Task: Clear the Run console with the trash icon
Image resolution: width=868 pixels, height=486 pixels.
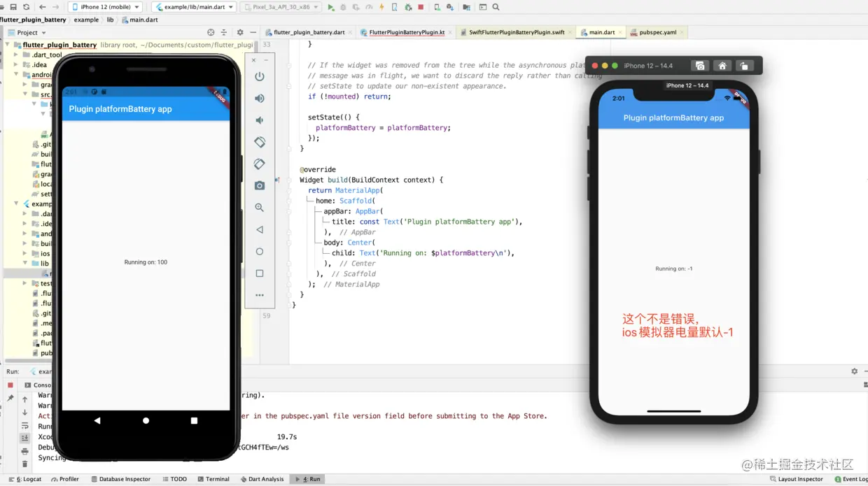Action: (x=24, y=464)
